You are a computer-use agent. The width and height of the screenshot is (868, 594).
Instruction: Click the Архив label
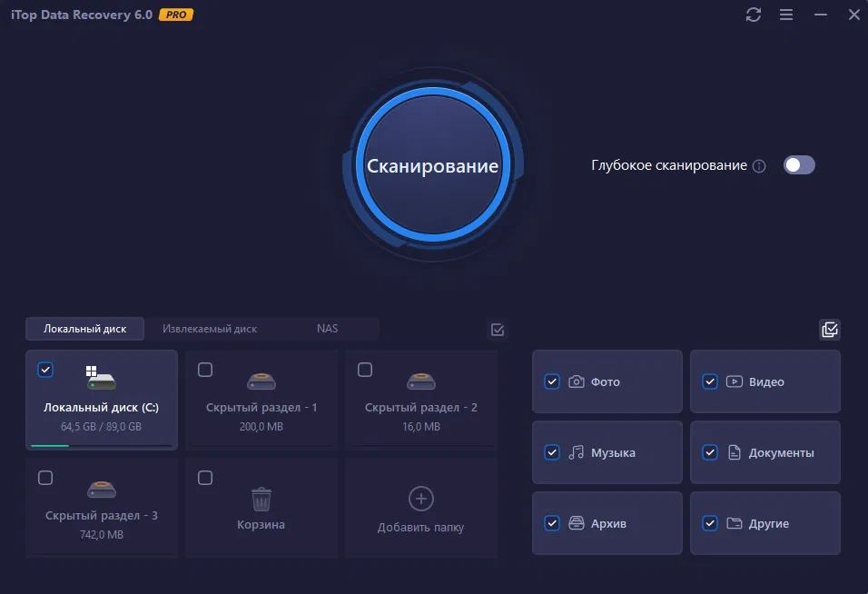click(608, 524)
